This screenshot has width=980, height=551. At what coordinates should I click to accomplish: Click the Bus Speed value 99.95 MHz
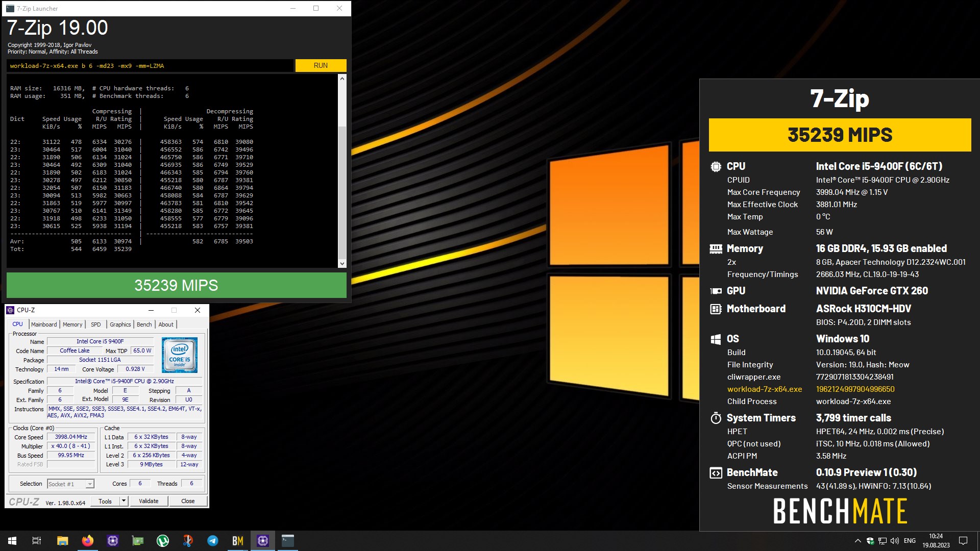point(71,456)
